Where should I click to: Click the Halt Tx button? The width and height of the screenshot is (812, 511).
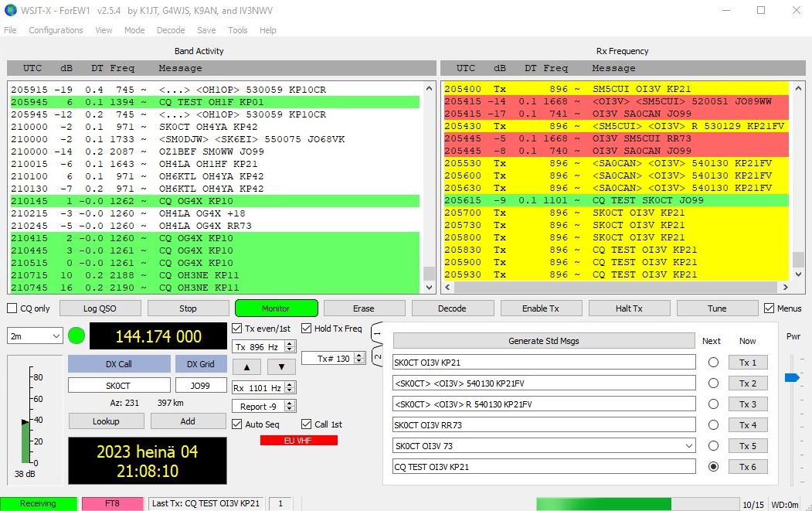click(x=629, y=308)
